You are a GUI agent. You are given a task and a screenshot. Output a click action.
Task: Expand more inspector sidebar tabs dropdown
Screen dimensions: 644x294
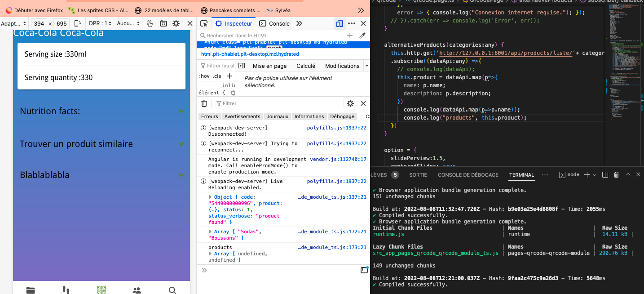(367, 66)
